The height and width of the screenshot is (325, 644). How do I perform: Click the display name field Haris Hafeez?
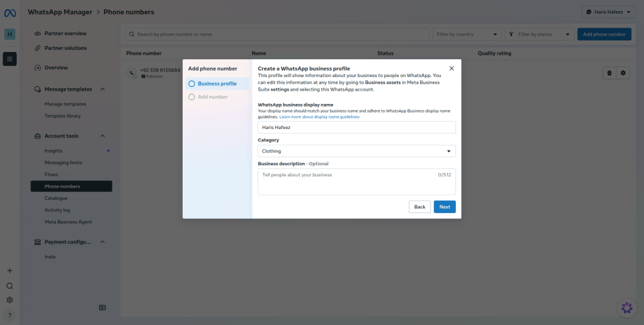click(356, 127)
